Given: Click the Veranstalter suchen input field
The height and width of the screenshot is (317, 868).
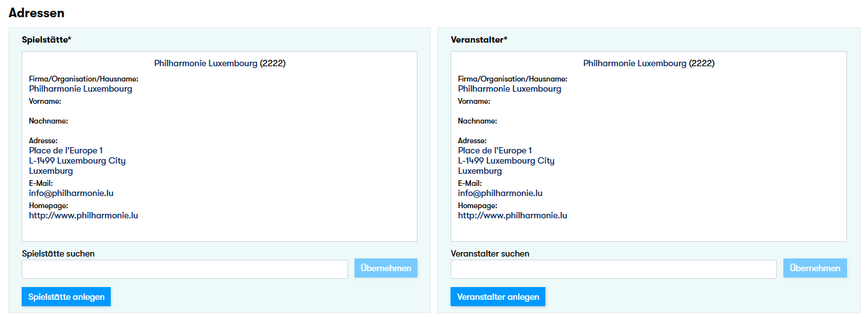Looking at the screenshot, I should click(x=613, y=269).
